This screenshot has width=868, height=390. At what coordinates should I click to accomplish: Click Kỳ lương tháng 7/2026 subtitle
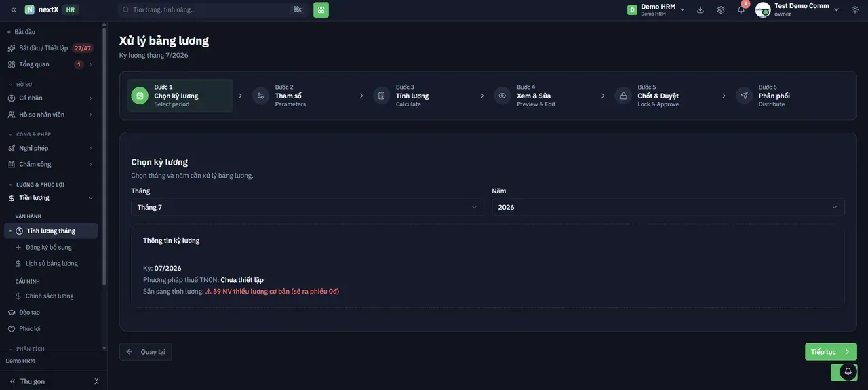point(154,56)
